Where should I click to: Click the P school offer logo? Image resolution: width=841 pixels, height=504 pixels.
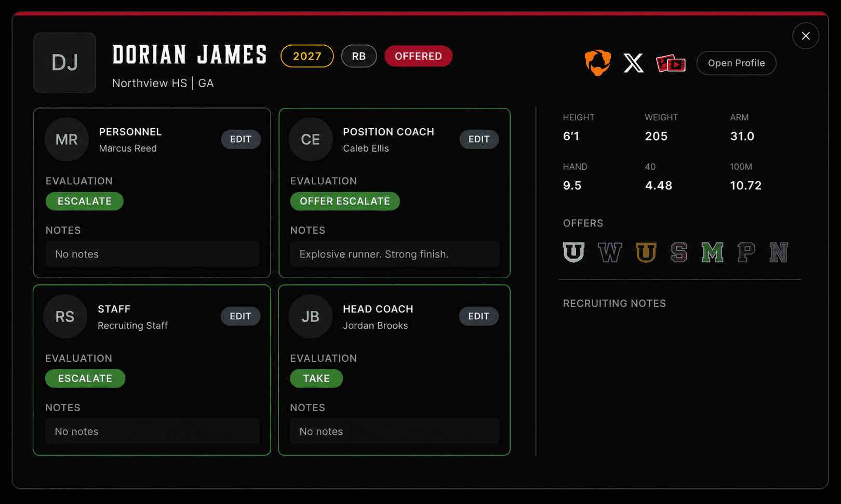click(x=746, y=252)
